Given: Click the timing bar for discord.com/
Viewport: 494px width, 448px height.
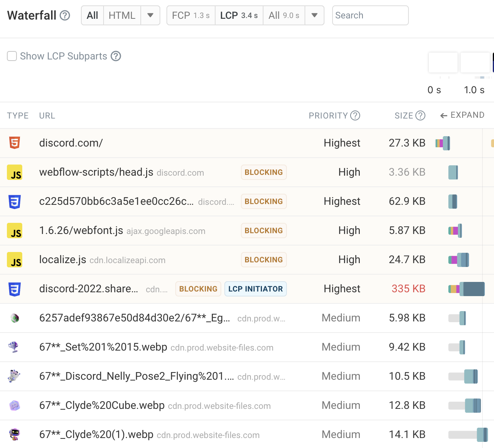Looking at the screenshot, I should [x=443, y=143].
